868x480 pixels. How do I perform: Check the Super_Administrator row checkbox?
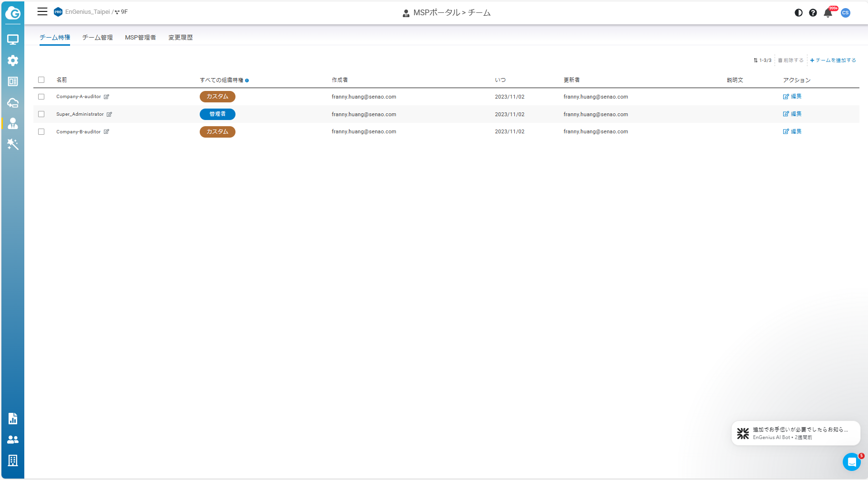coord(41,114)
